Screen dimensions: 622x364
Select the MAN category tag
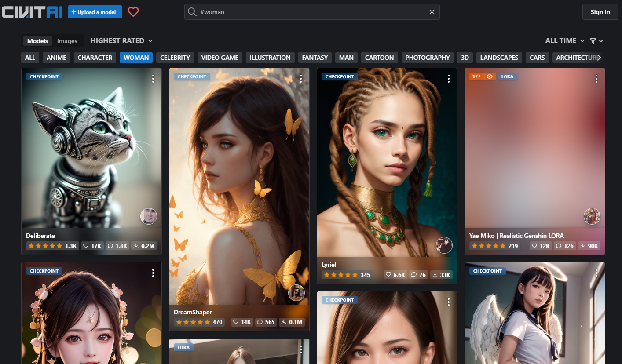point(346,58)
